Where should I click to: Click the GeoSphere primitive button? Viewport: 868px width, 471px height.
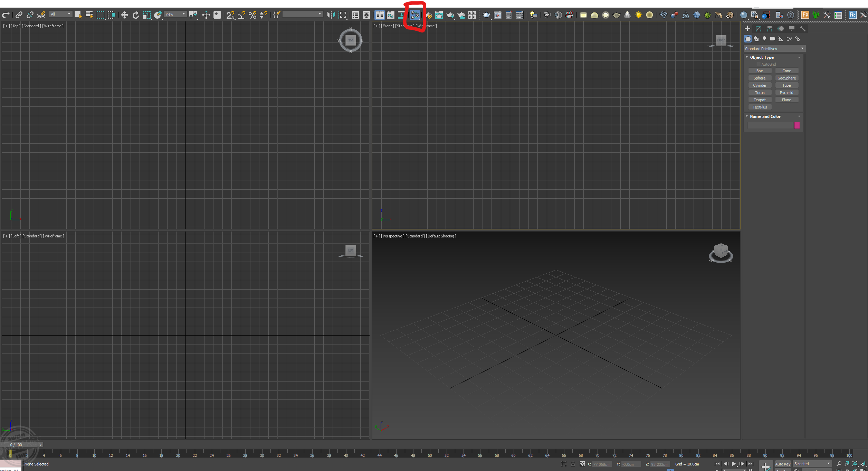[786, 78]
